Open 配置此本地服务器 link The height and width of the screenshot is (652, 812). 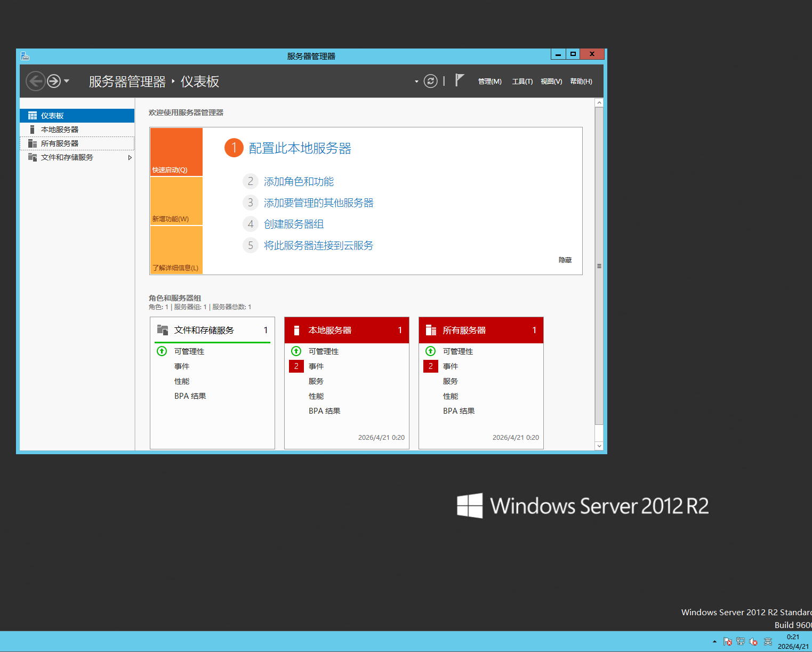tap(300, 148)
